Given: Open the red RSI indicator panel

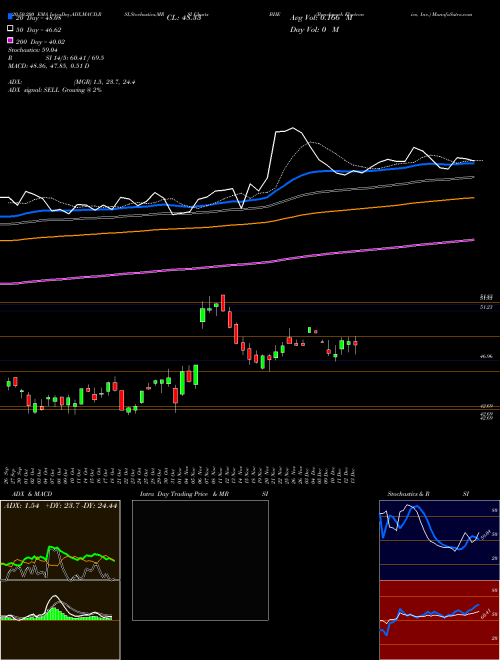Looking at the screenshot, I should [439, 620].
